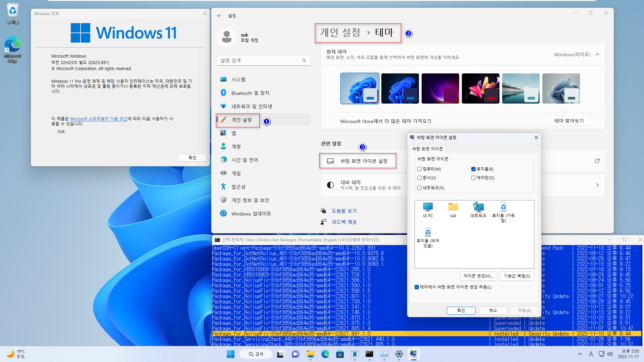Toggle the Network checkbox
Screen dimensions: 644x362
419,188
